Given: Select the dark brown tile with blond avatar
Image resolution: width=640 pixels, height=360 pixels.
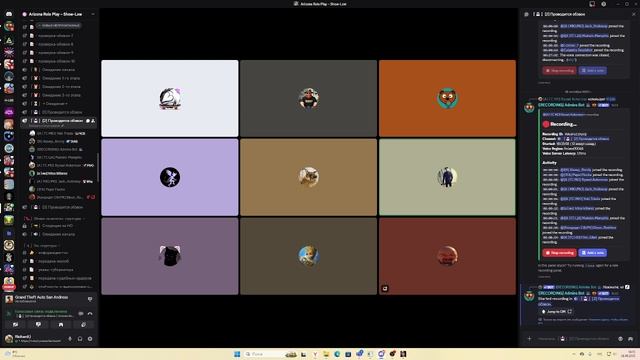Looking at the screenshot, I should (309, 256).
